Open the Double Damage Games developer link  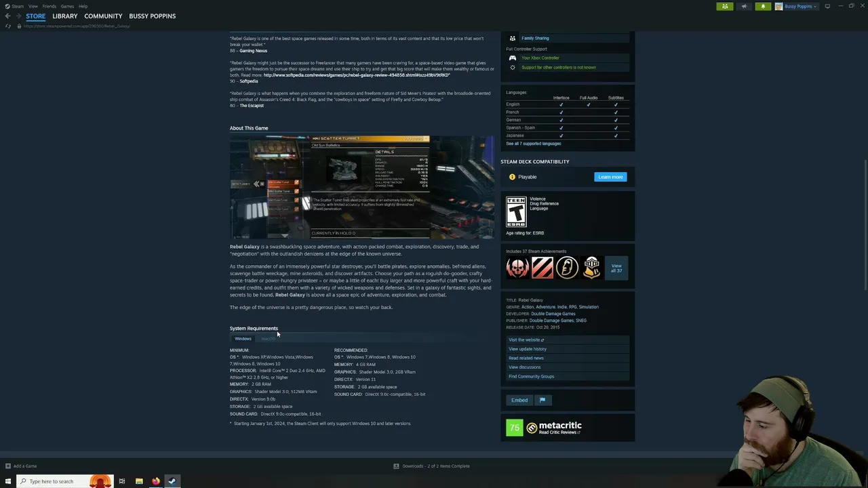coord(553,314)
